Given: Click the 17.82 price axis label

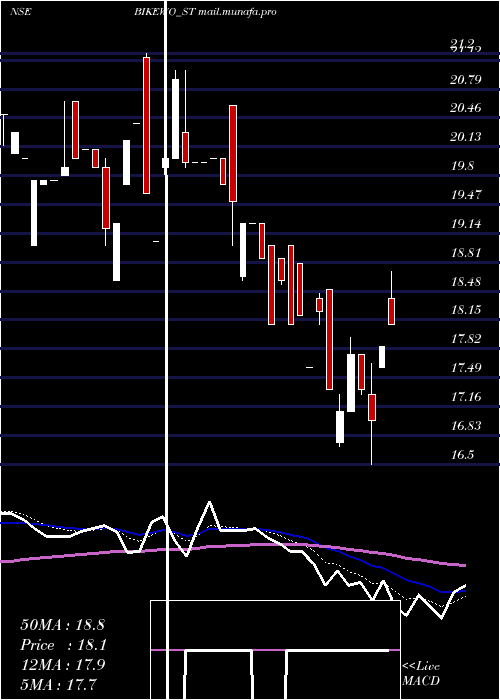Looking at the screenshot, I should coord(466,339).
